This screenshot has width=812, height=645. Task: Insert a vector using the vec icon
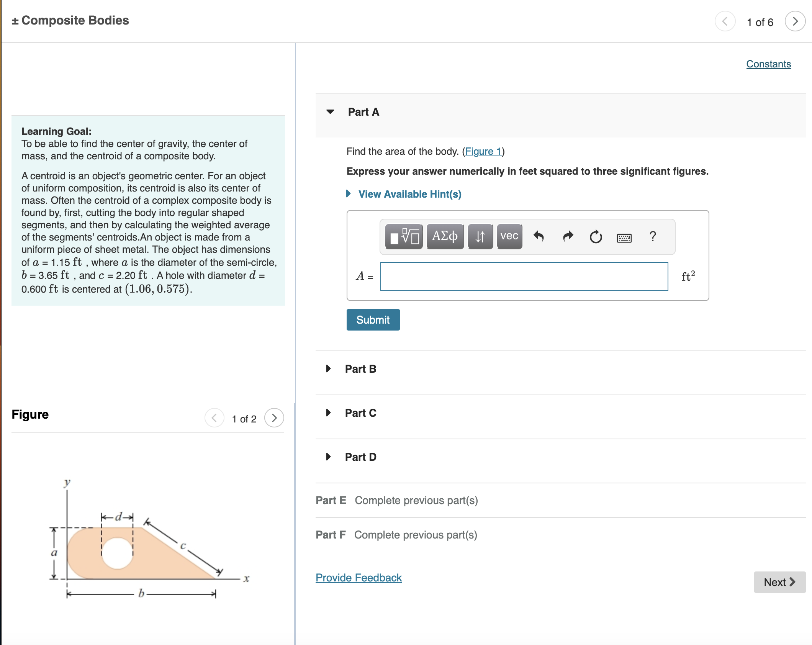pos(509,237)
